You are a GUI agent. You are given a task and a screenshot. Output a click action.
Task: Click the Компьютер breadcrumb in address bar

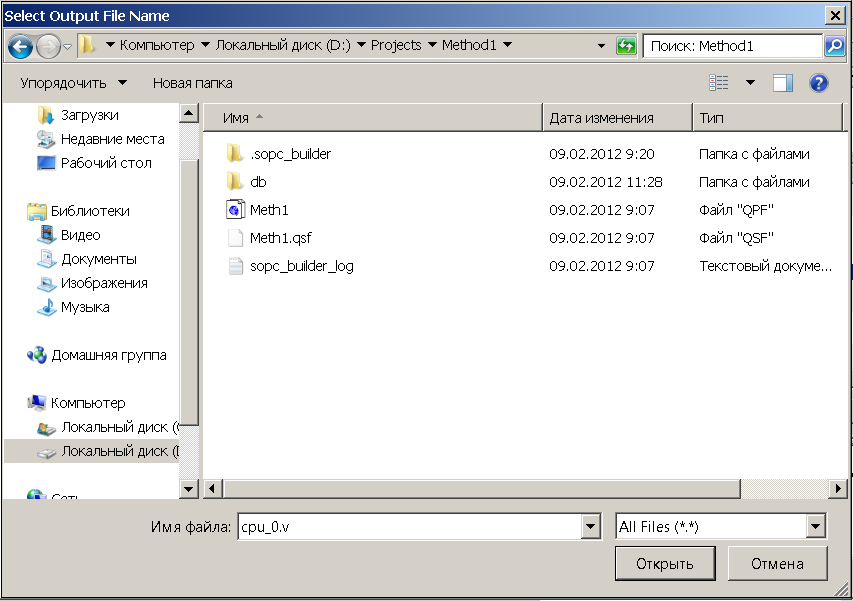[157, 45]
